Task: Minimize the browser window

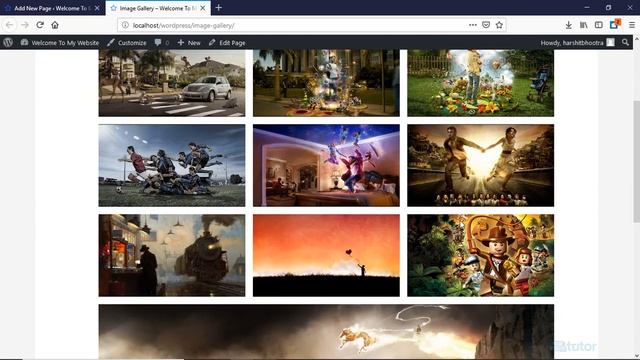Action: pos(587,7)
